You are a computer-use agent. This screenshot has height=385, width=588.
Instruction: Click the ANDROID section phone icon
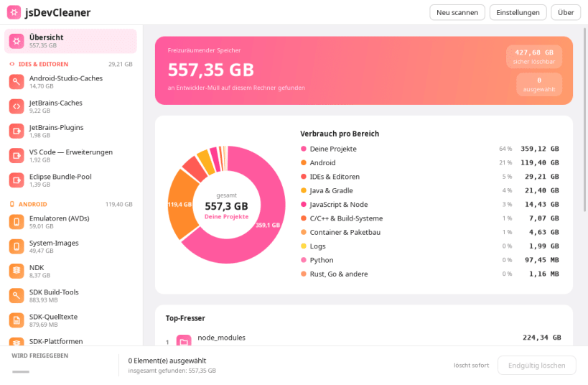(x=12, y=204)
